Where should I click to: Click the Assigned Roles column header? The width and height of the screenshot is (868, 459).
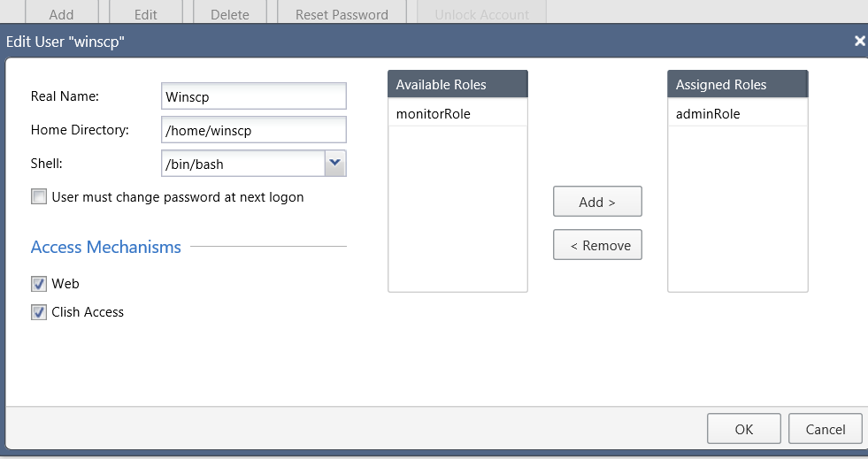738,84
